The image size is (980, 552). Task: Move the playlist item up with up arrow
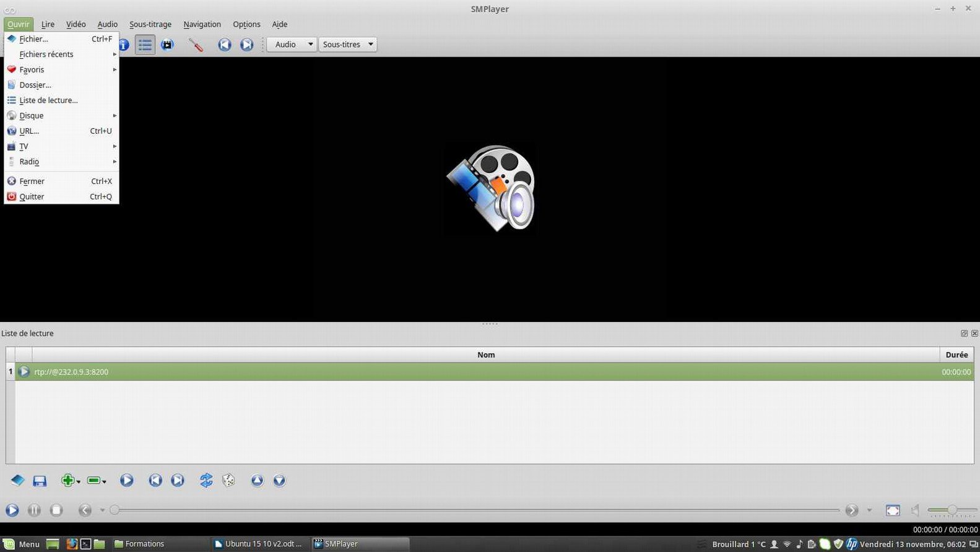pyautogui.click(x=257, y=481)
